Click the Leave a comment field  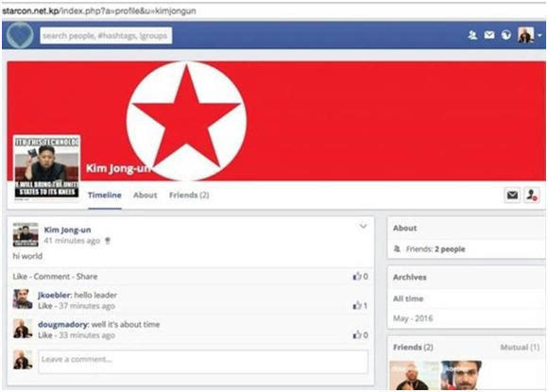[203, 361]
